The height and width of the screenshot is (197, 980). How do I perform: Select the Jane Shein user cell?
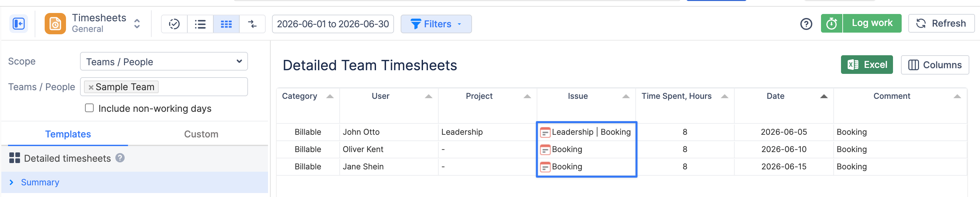point(389,167)
